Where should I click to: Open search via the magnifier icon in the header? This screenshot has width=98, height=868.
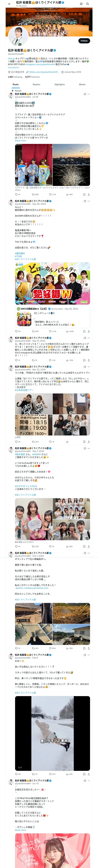tap(88, 4)
